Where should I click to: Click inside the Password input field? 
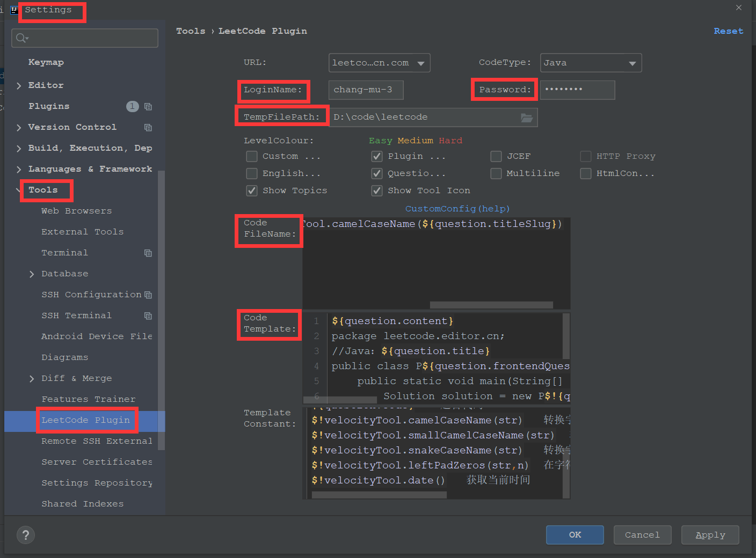pyautogui.click(x=577, y=90)
